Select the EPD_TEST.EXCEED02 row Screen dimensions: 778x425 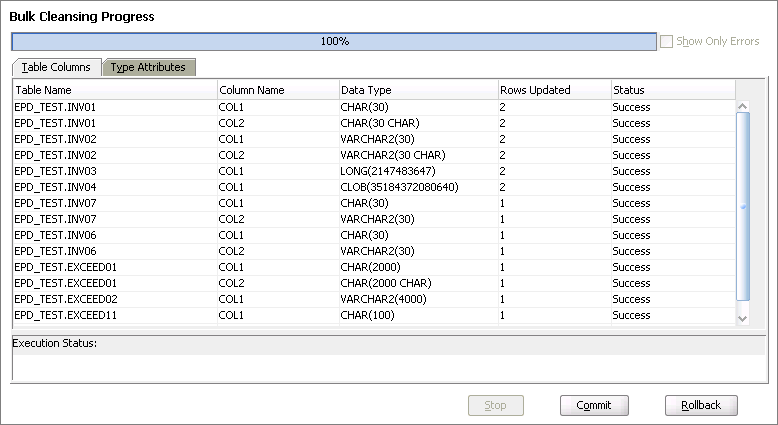pyautogui.click(x=114, y=299)
